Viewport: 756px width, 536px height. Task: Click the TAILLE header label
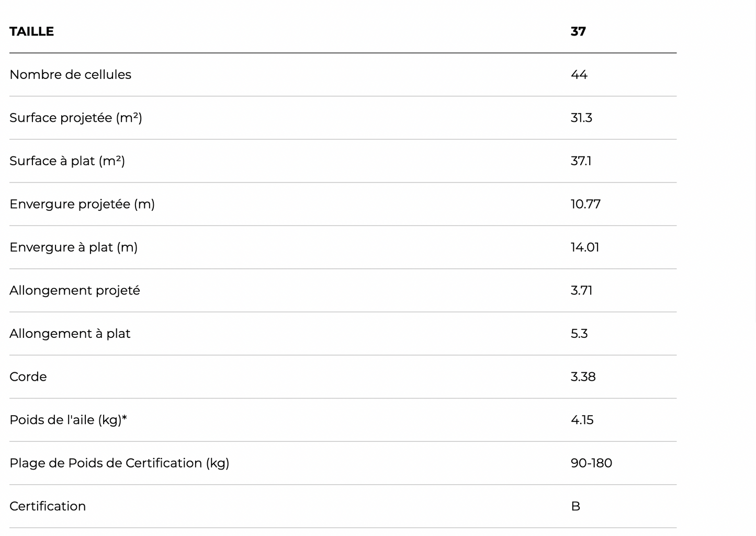pos(31,31)
